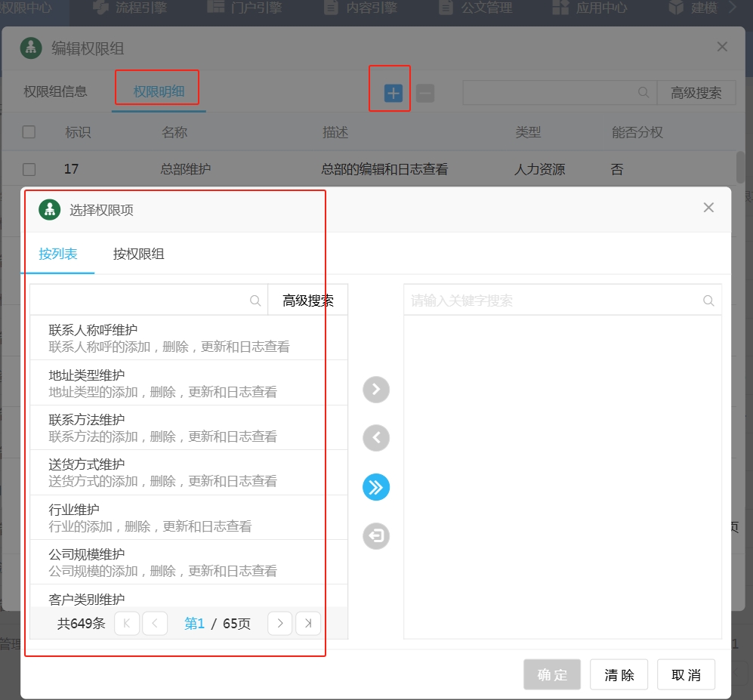Check the row checkbox for 总部维护

29,169
